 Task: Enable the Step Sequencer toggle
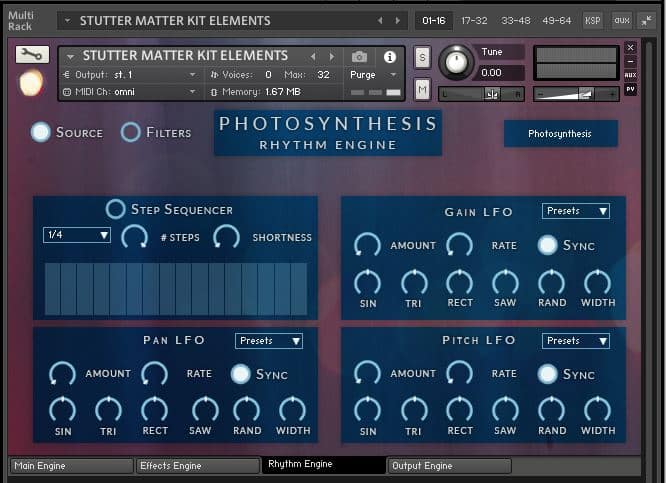[x=115, y=209]
